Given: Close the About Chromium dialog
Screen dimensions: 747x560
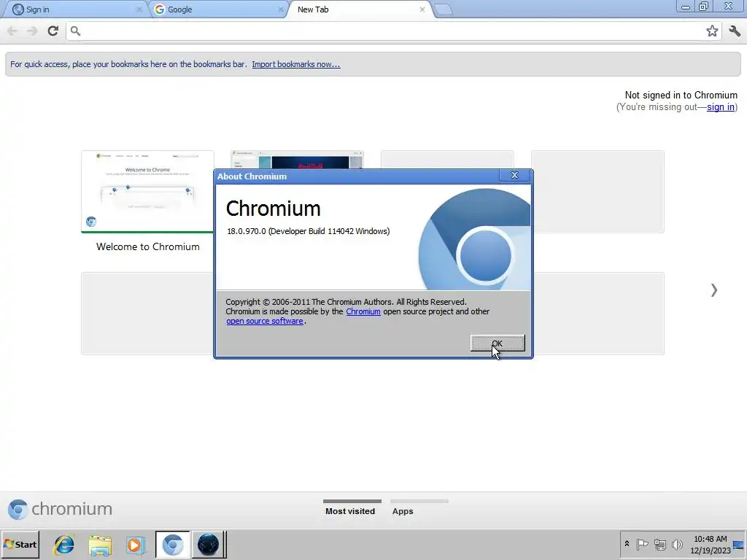Looking at the screenshot, I should (x=514, y=175).
